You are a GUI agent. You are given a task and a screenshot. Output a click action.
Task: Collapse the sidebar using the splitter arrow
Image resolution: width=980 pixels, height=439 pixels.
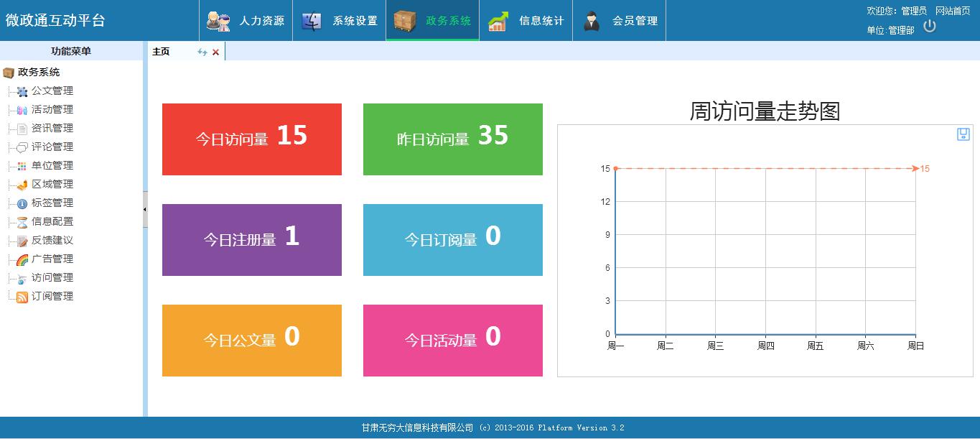coord(145,209)
